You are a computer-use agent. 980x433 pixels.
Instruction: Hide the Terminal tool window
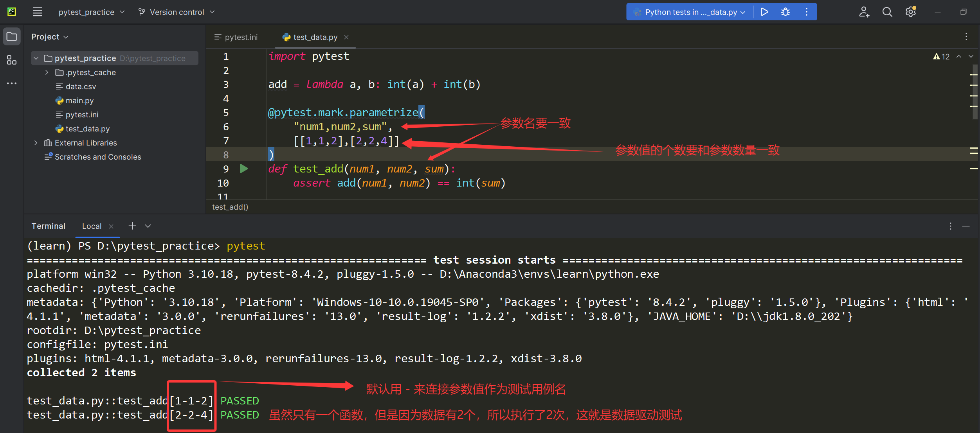tap(966, 226)
